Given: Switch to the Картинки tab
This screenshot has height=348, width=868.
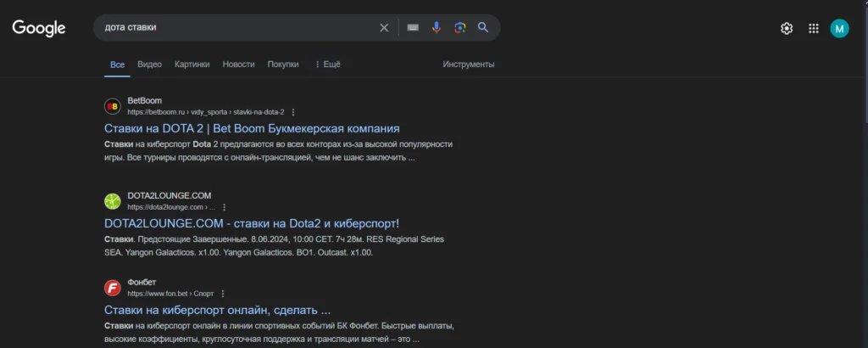Looking at the screenshot, I should pos(192,65).
